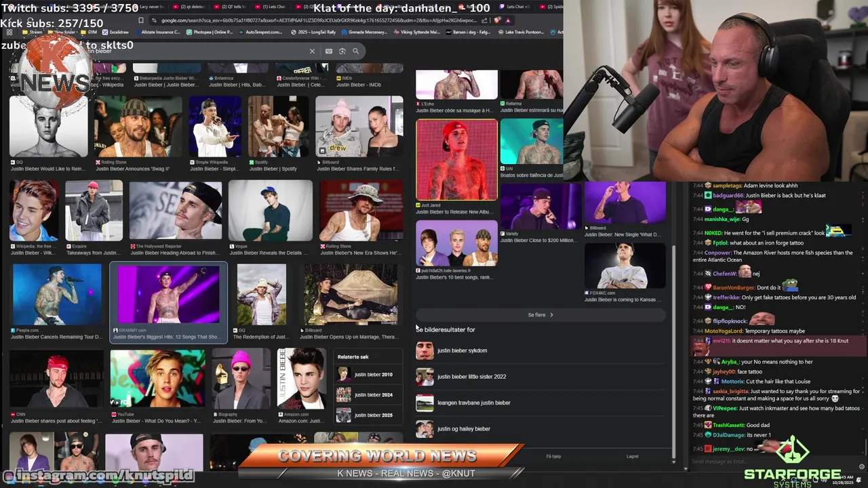Open 'justin og hailey bieber' suggestion
868x488 pixels.
tap(464, 429)
